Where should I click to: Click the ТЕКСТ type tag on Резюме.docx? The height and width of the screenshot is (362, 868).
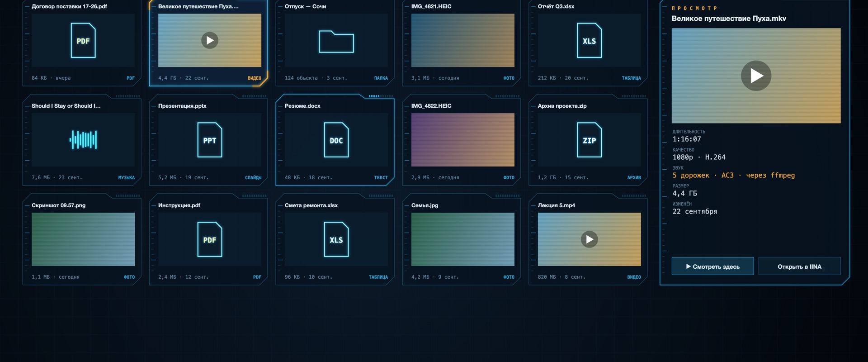(381, 178)
